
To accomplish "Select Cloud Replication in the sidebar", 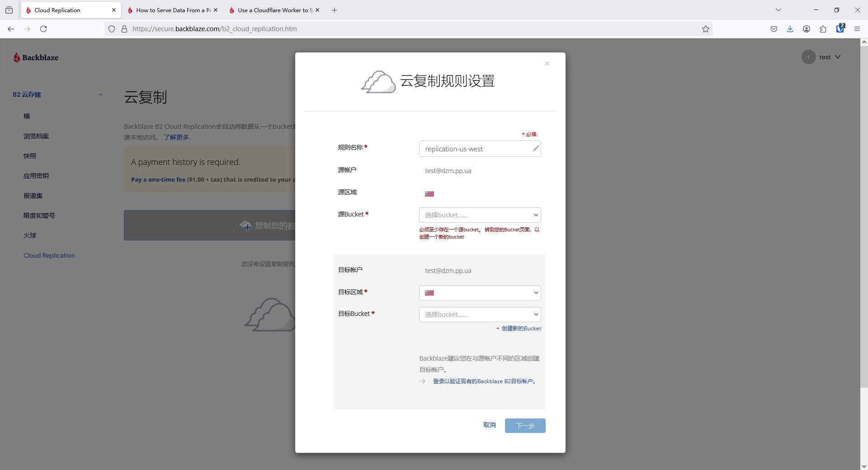I will coord(49,255).
